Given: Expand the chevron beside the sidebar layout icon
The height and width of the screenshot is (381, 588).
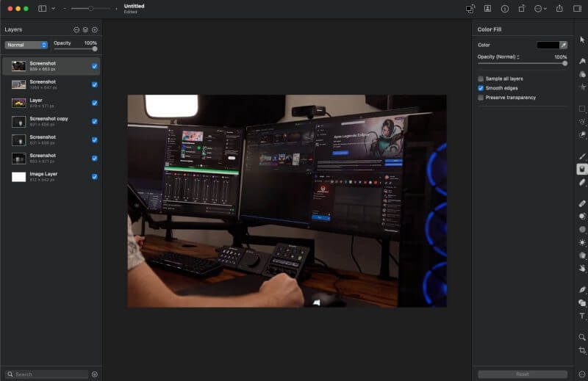Looking at the screenshot, I should pyautogui.click(x=53, y=9).
